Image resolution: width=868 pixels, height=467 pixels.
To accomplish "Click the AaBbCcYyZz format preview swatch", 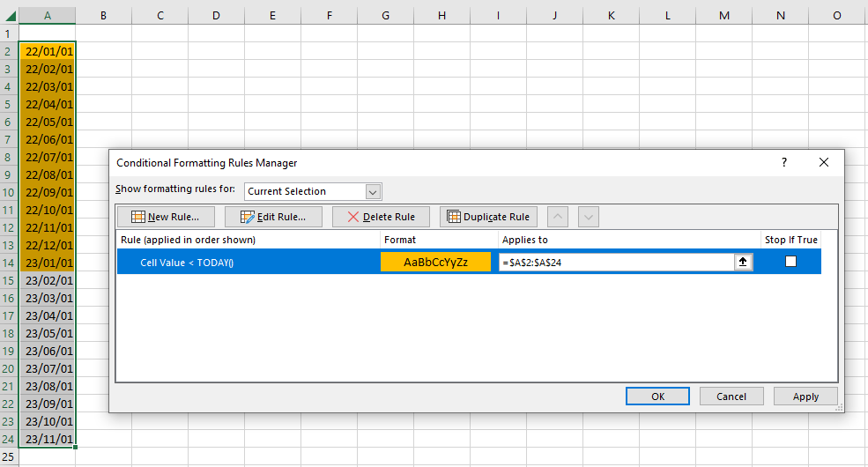I will (435, 263).
